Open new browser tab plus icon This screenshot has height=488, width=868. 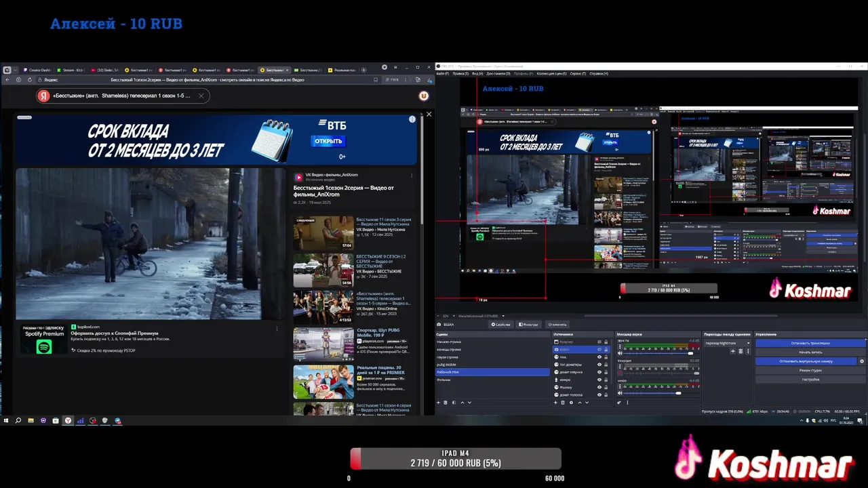tap(363, 70)
